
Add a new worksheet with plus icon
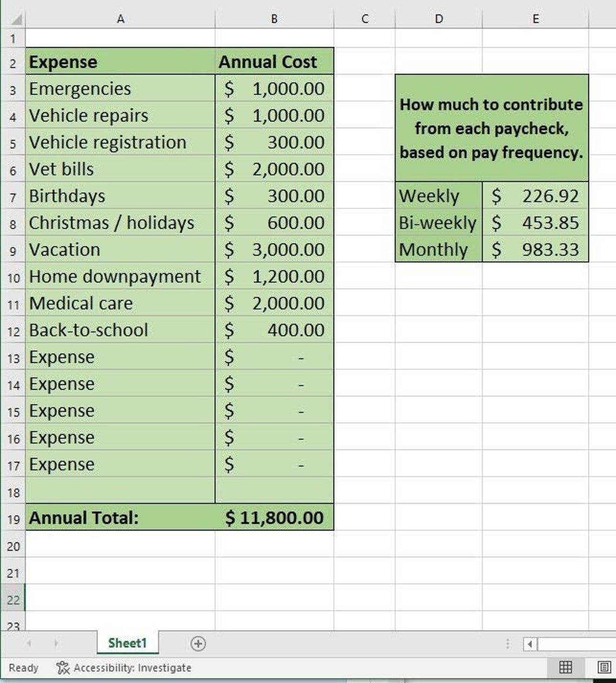coord(199,644)
